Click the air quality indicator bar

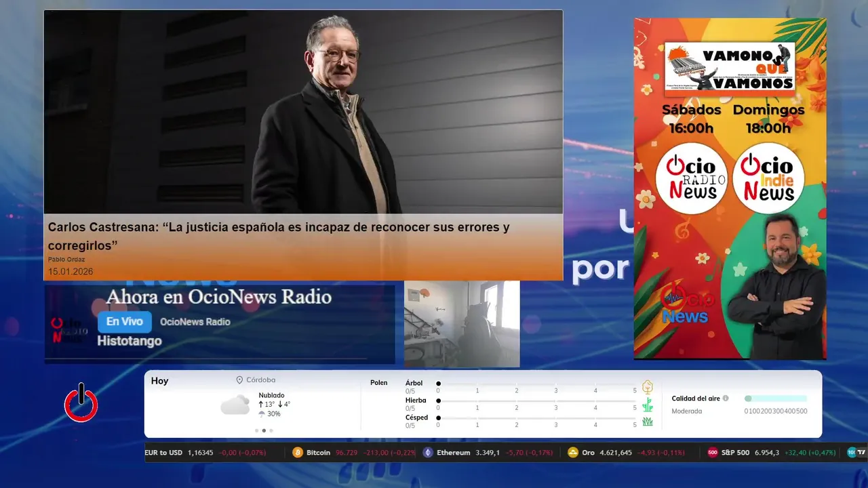point(776,399)
